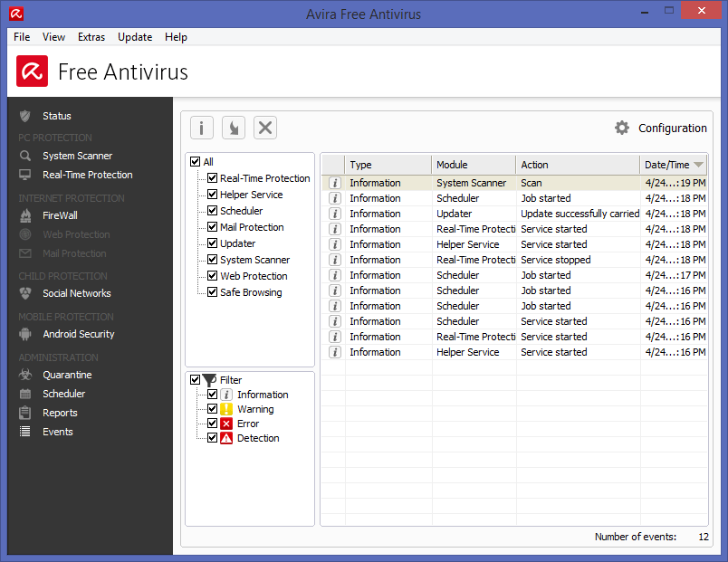Select the Safe Browsing tree label
This screenshot has width=728, height=562.
(251, 292)
